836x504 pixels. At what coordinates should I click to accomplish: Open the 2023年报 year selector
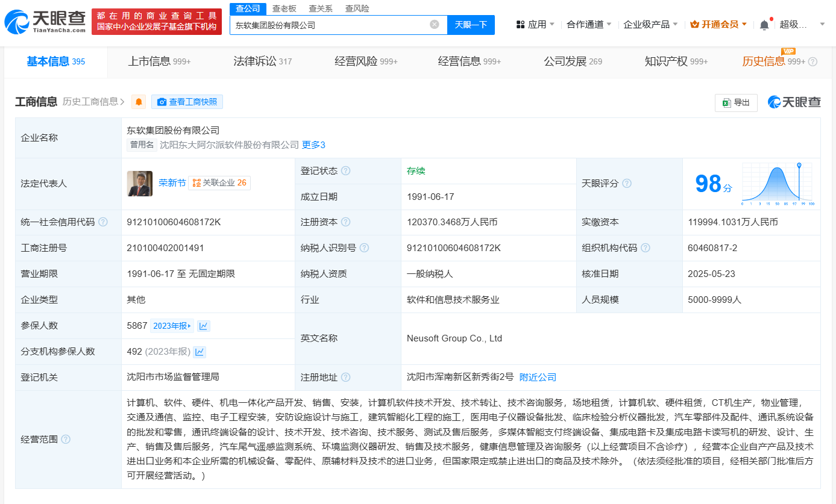tap(172, 326)
